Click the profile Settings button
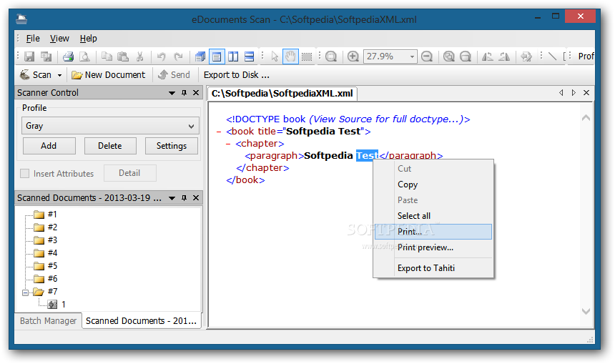Image resolution: width=615 pixels, height=364 pixels. pos(172,146)
